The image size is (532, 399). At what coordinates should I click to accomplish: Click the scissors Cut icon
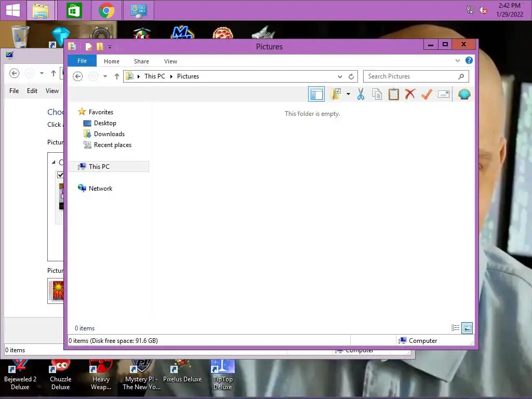[x=361, y=94]
